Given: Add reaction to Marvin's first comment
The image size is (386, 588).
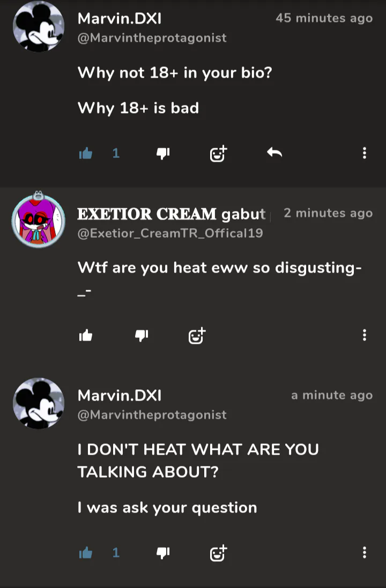Looking at the screenshot, I should pos(219,153).
